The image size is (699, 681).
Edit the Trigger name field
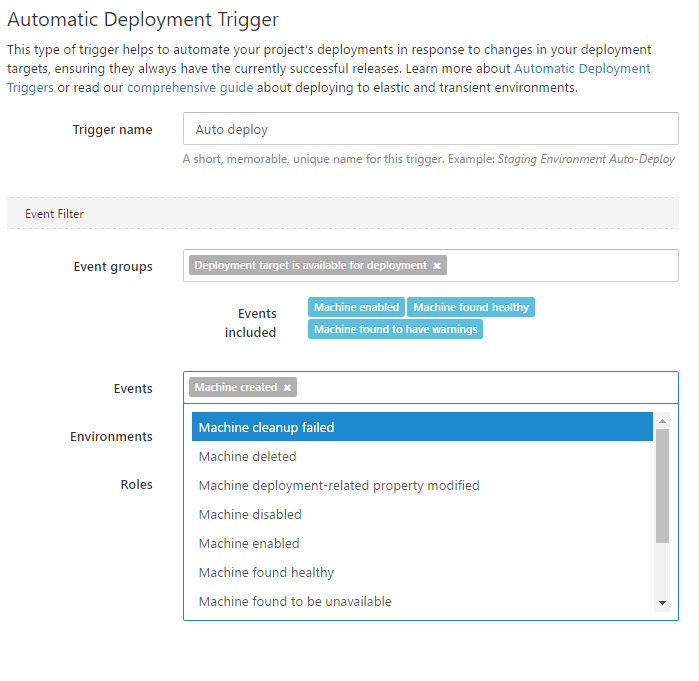click(430, 129)
